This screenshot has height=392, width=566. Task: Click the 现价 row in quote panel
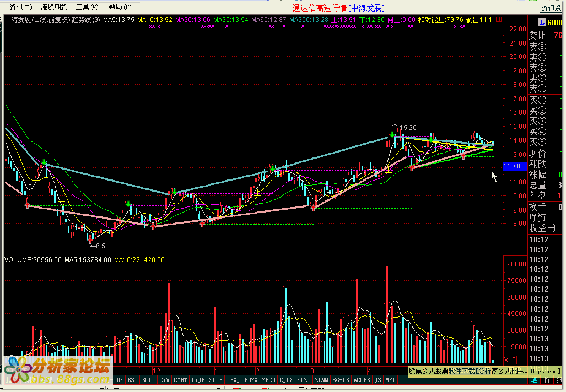pos(546,154)
